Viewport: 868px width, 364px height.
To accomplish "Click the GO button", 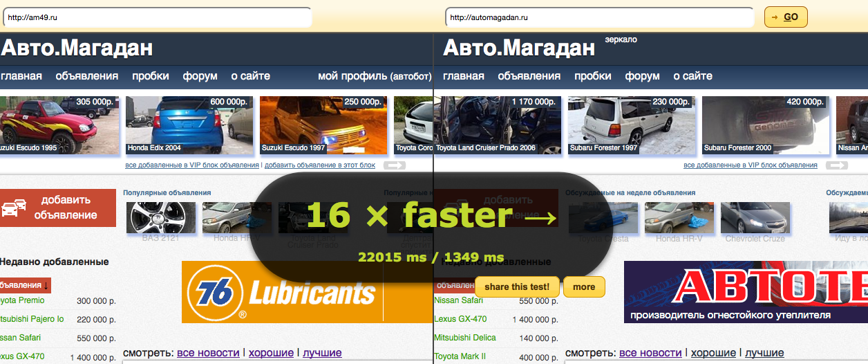I will pyautogui.click(x=786, y=17).
